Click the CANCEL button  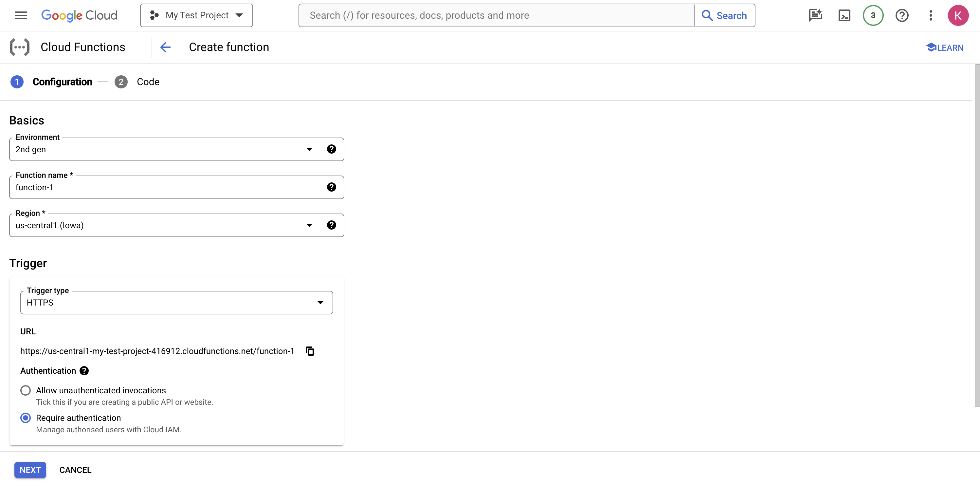75,470
